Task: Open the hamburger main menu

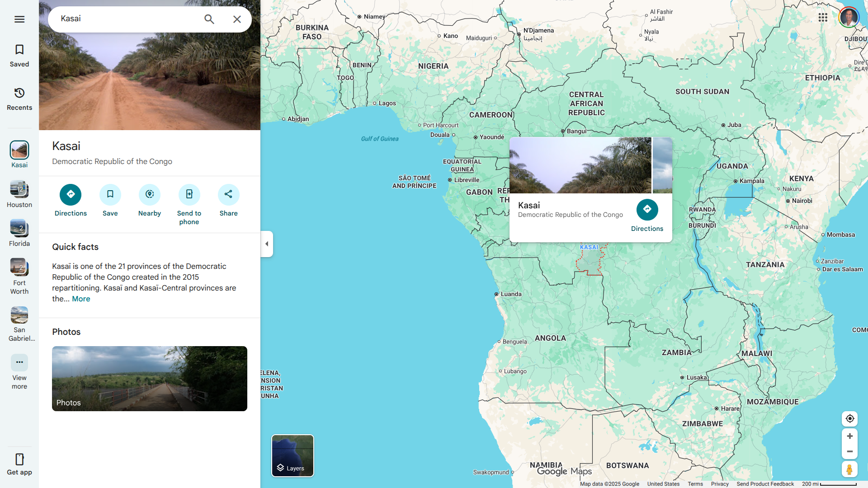Action: 19,19
